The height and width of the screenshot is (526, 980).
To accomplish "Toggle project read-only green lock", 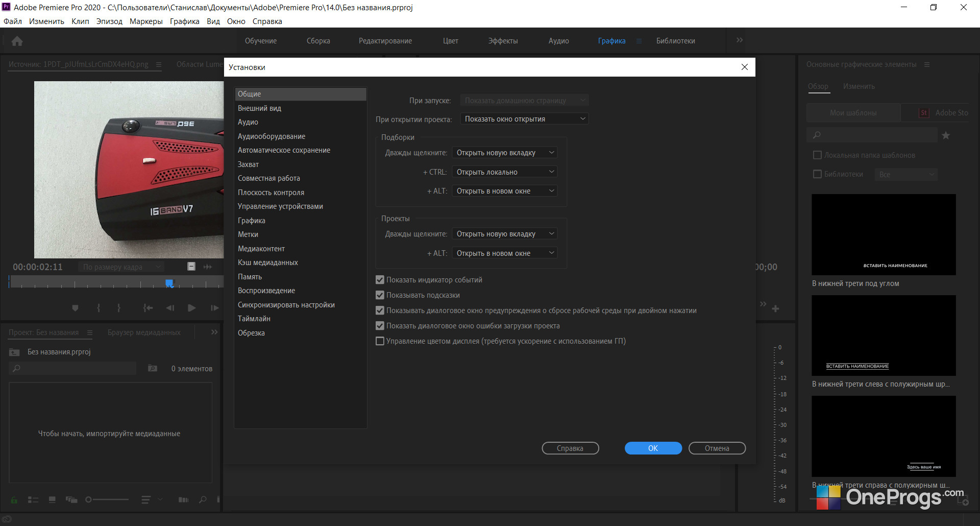I will pyautogui.click(x=14, y=500).
